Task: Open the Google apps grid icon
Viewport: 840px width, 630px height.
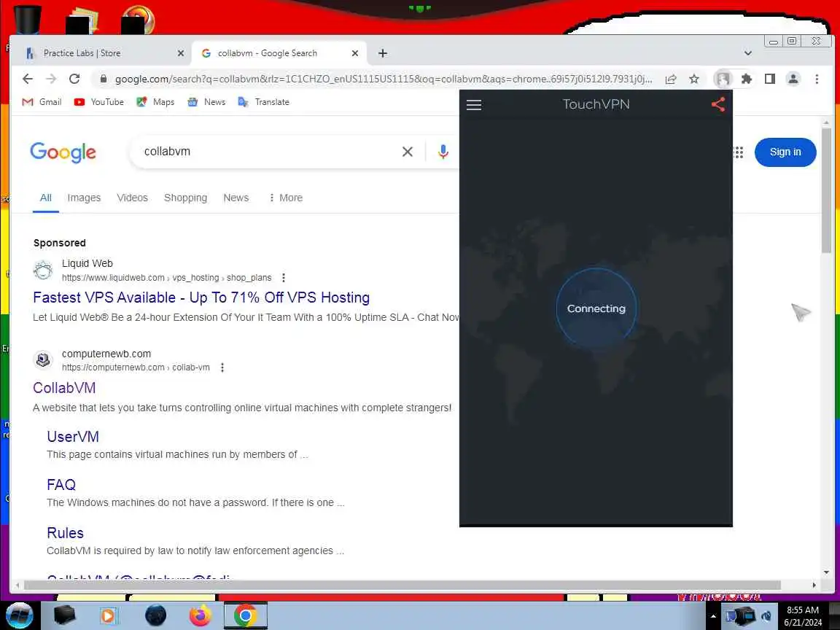Action: [x=738, y=152]
